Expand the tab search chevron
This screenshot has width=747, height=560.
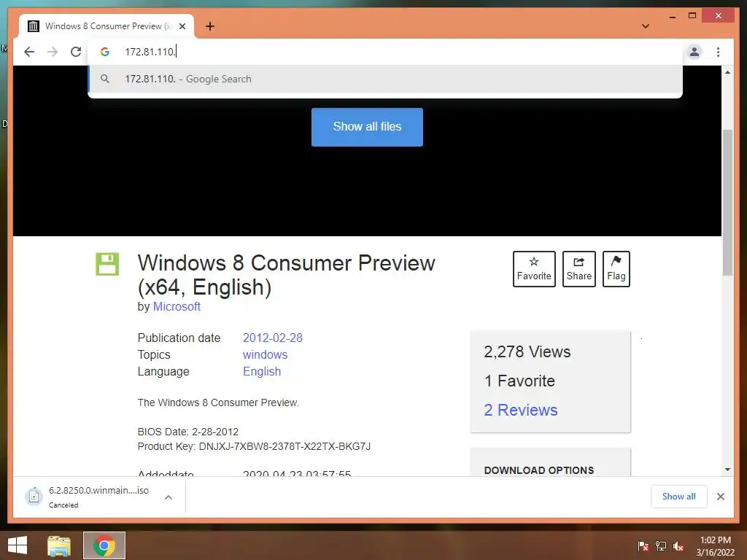pyautogui.click(x=646, y=26)
